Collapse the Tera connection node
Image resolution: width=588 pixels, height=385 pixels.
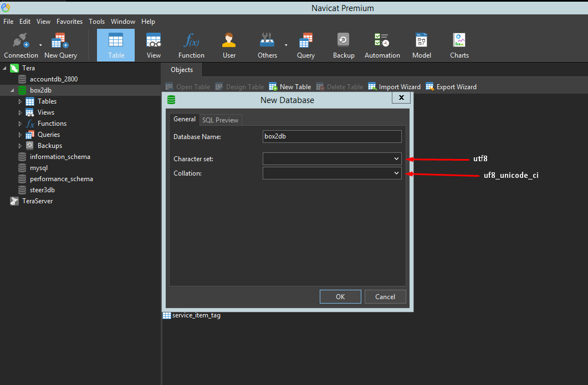tap(4, 68)
